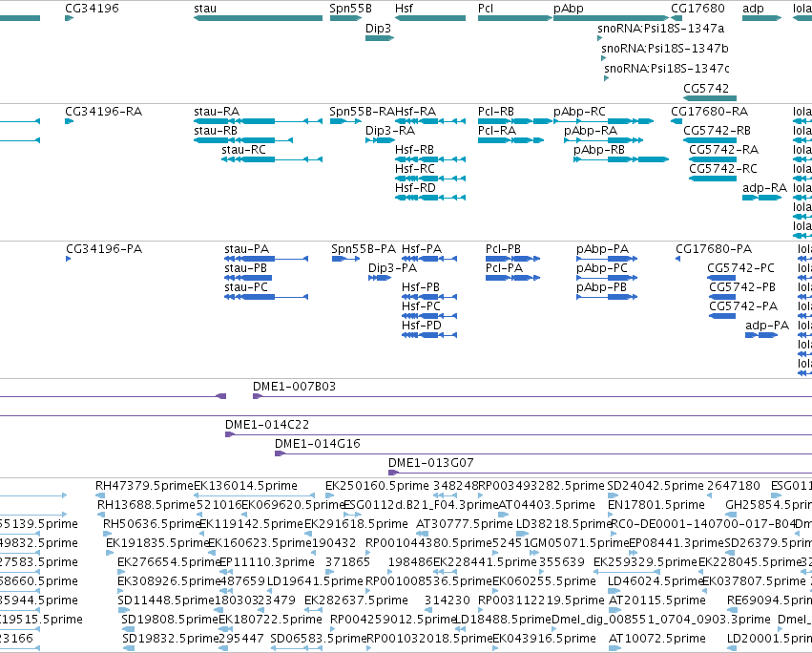Select CG17680-PA protein label
This screenshot has height=653, width=812.
pos(714,249)
